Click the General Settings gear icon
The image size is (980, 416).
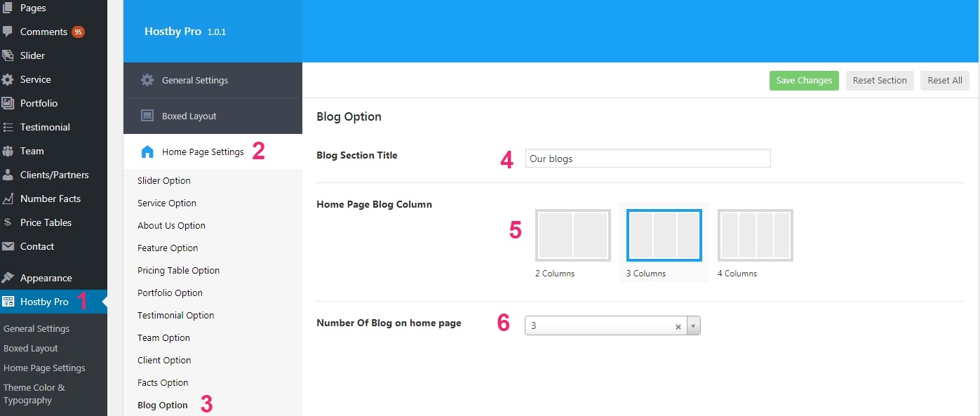tap(147, 80)
